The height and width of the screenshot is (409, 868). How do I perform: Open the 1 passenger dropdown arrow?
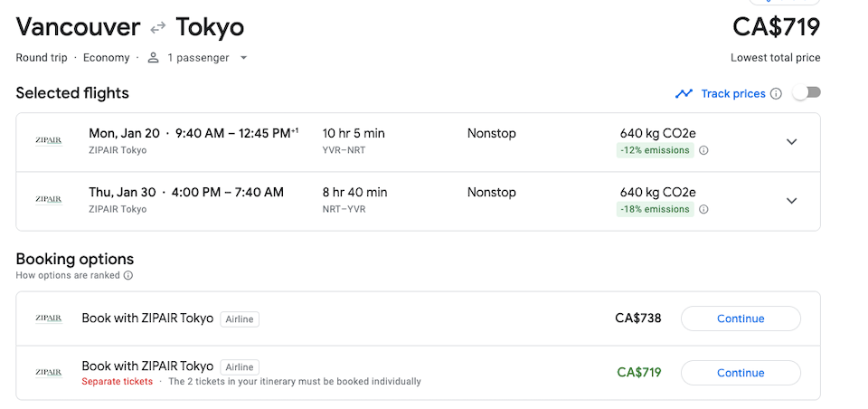243,58
